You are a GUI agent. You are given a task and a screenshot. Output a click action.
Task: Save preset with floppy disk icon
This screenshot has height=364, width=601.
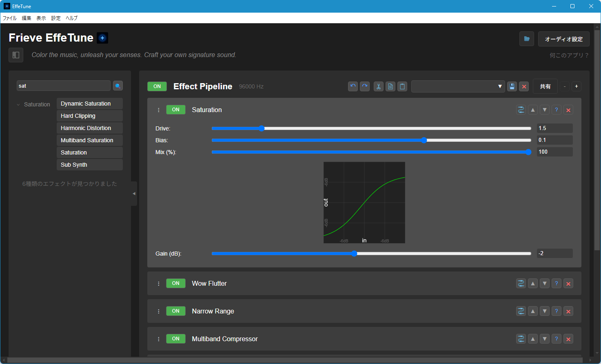click(512, 86)
